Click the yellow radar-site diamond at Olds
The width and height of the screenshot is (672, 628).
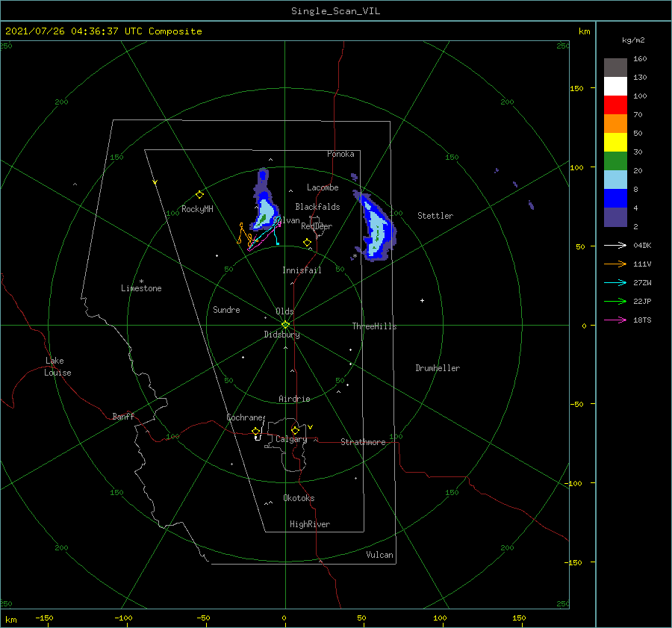pos(285,325)
